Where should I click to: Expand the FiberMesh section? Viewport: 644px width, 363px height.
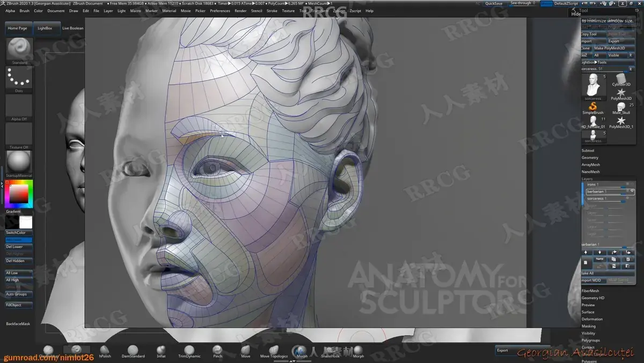(x=590, y=291)
